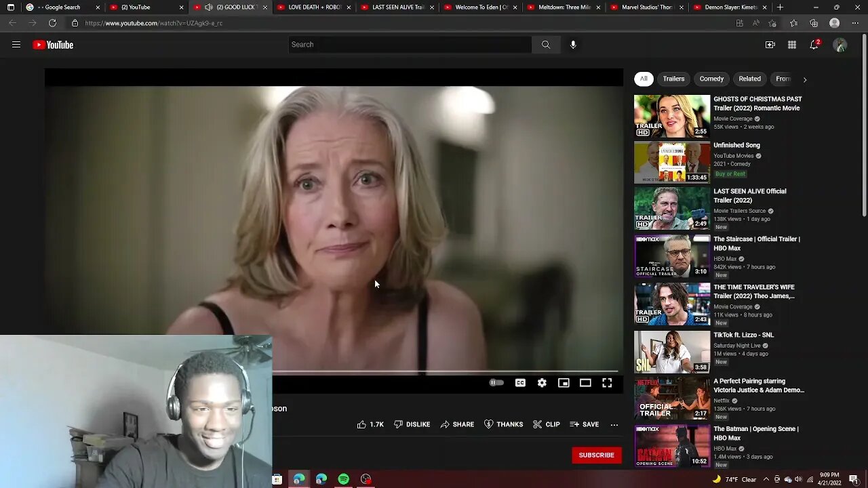The width and height of the screenshot is (868, 488).
Task: Reload the page with refresh icon
Action: (x=52, y=23)
